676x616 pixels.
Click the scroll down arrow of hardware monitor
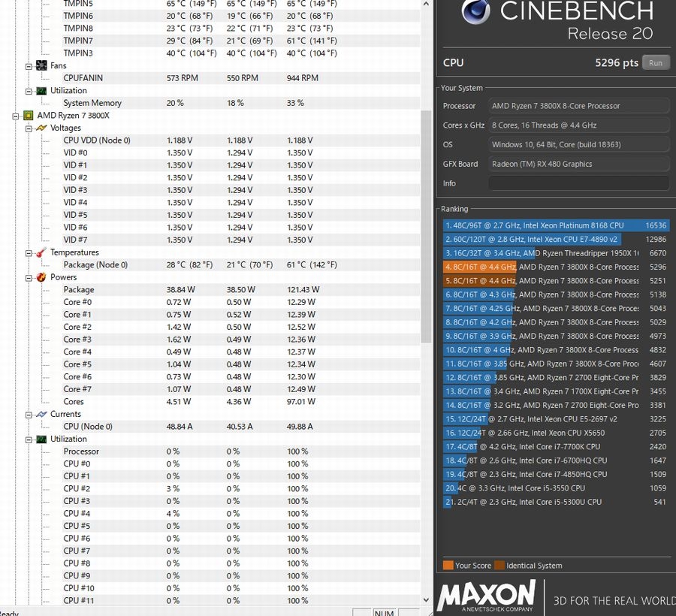pos(426,599)
